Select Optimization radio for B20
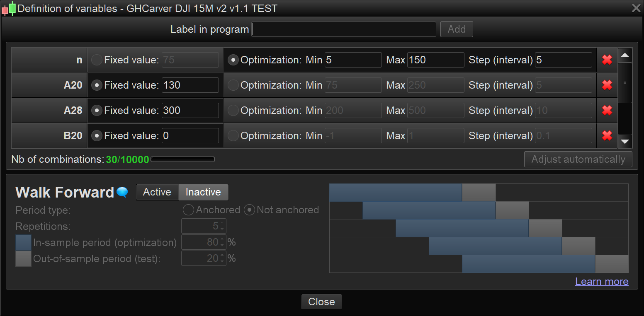Screen dimensions: 644x316 click(x=233, y=136)
